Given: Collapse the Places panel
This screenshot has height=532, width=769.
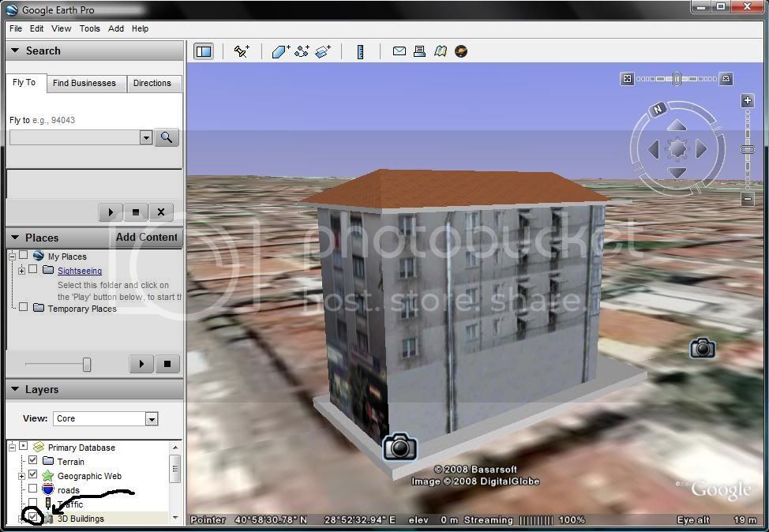Looking at the screenshot, I should click(15, 238).
